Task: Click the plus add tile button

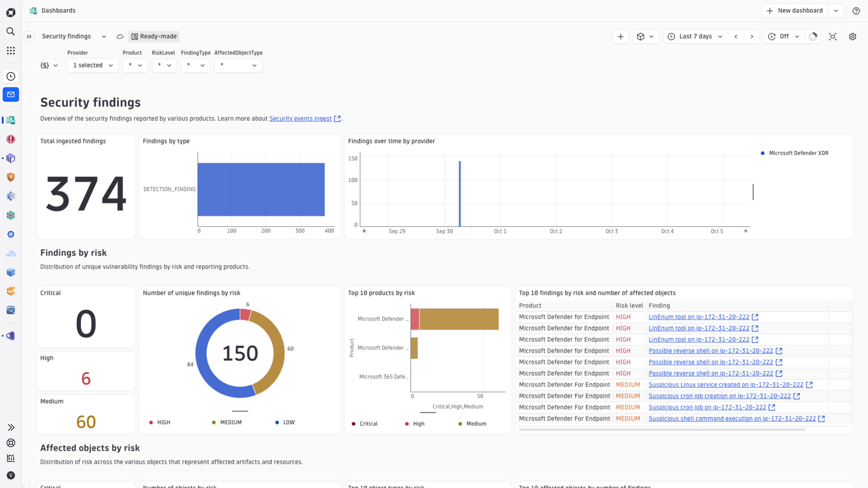Action: pos(621,36)
